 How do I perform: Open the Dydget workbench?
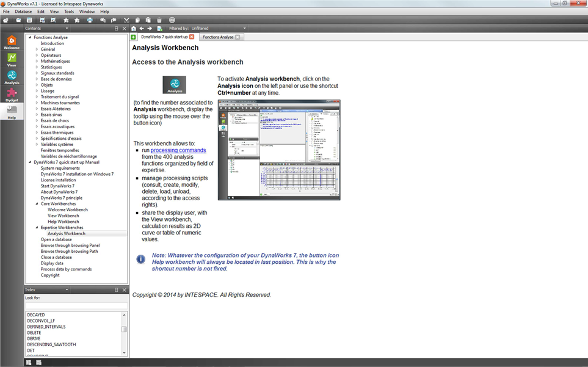pyautogui.click(x=12, y=95)
